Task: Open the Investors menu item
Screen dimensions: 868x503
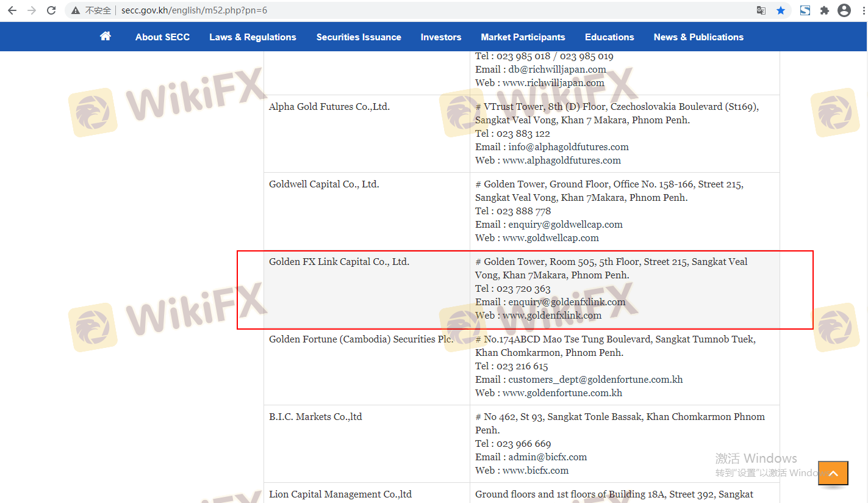Action: (441, 37)
